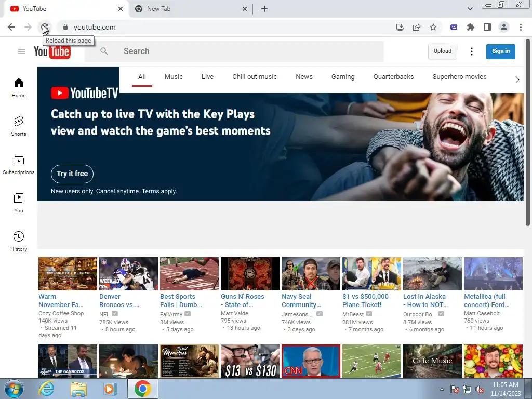Open the hamburger guide menu
This screenshot has height=399, width=532.
point(21,51)
